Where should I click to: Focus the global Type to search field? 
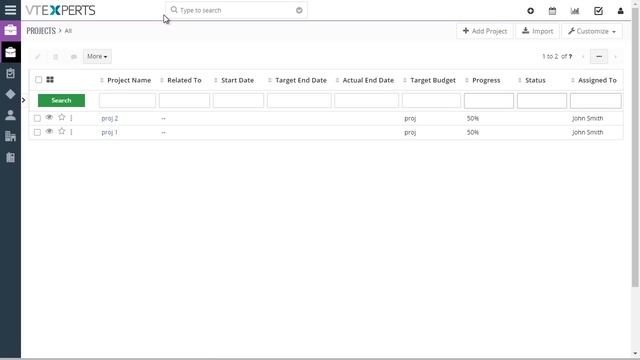pos(237,10)
